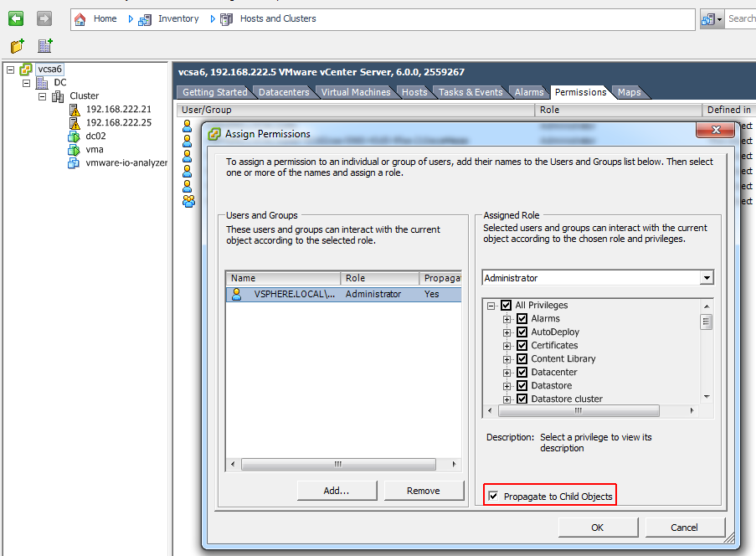Select VSPHERE.LOCAL user row in list

point(343,294)
